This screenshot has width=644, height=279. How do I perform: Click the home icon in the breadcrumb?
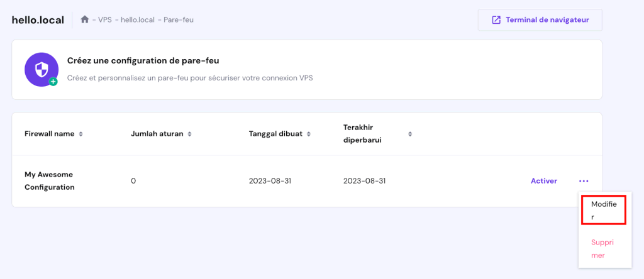coord(85,19)
